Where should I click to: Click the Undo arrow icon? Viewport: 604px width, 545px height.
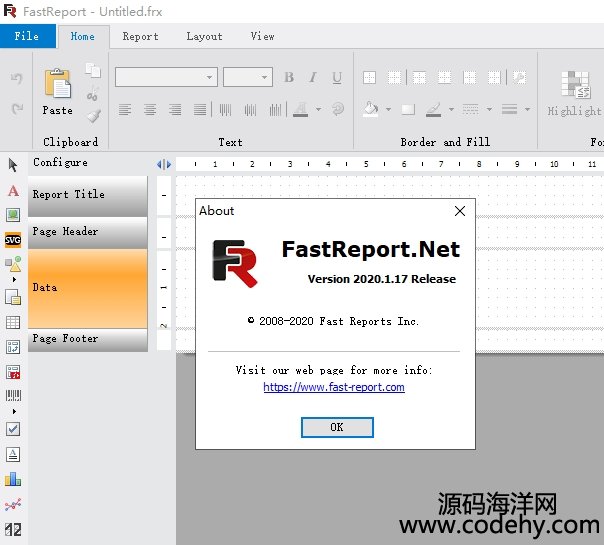(16, 79)
